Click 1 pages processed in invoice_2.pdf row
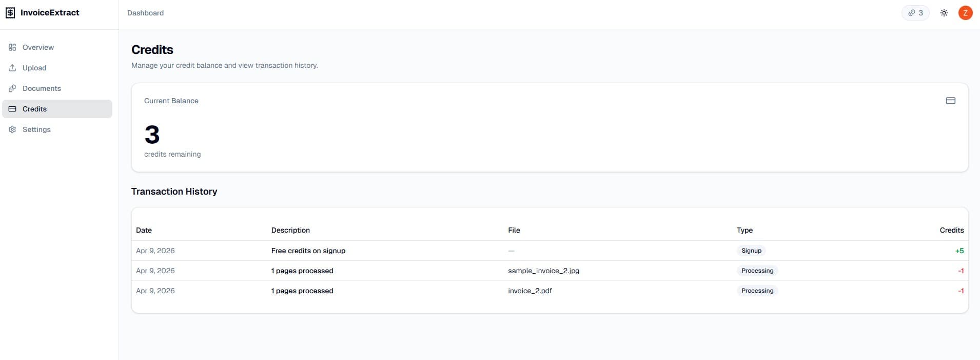The image size is (980, 360). [302, 291]
